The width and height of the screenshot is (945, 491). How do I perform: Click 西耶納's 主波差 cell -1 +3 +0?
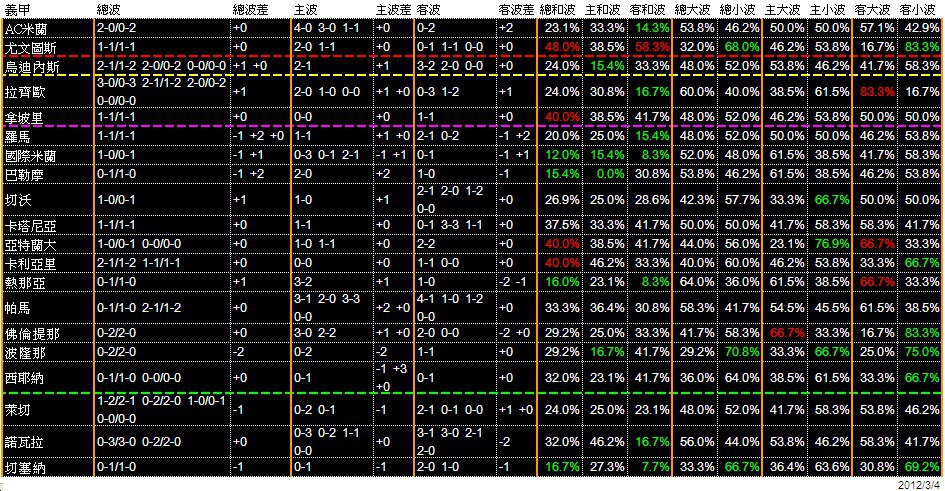[392, 377]
